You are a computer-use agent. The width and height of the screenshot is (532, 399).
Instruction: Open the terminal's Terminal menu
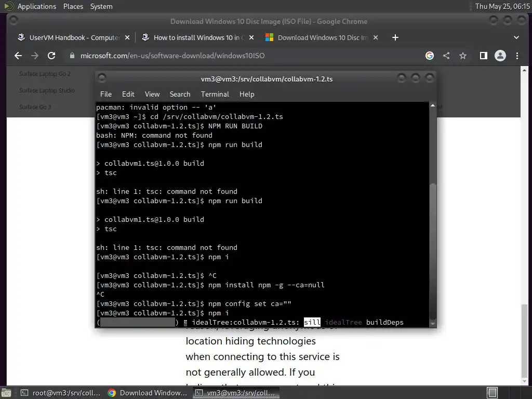click(215, 95)
